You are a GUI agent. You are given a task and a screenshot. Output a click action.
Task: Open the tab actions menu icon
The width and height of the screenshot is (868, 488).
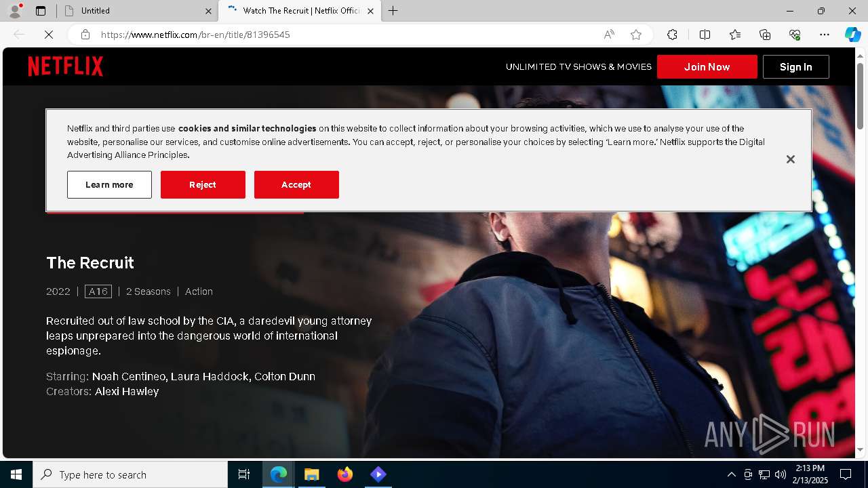[x=41, y=11]
